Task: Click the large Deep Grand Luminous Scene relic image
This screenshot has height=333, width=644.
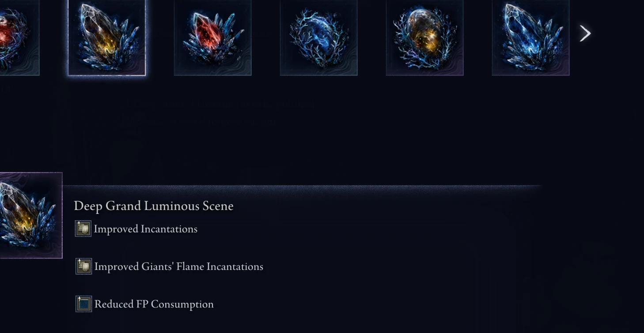Action: tap(31, 215)
